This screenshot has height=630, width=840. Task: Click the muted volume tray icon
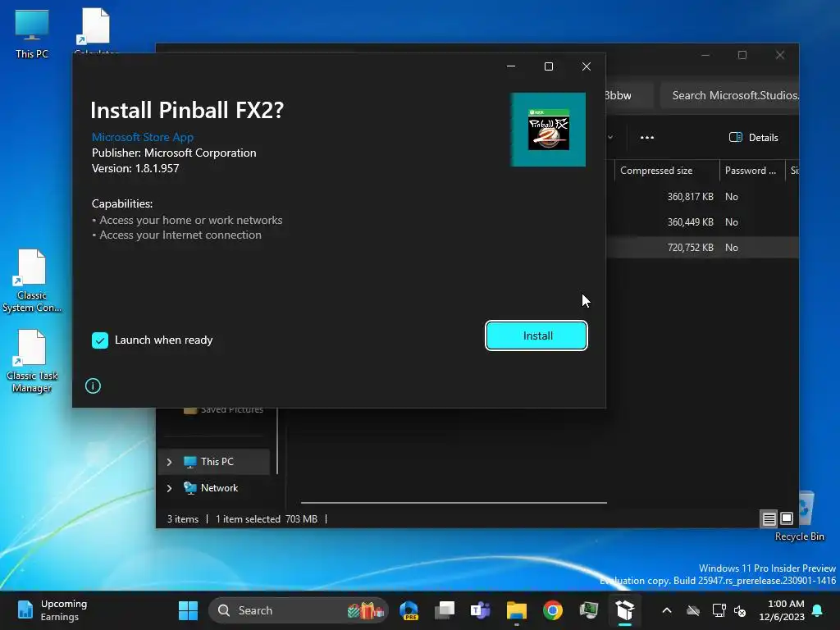tap(740, 610)
